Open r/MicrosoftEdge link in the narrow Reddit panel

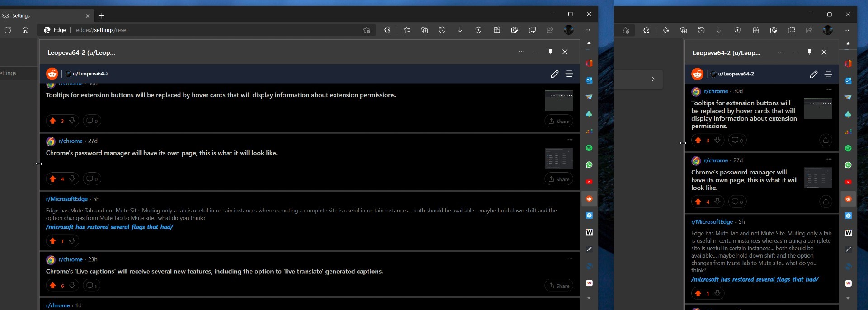pyautogui.click(x=712, y=222)
